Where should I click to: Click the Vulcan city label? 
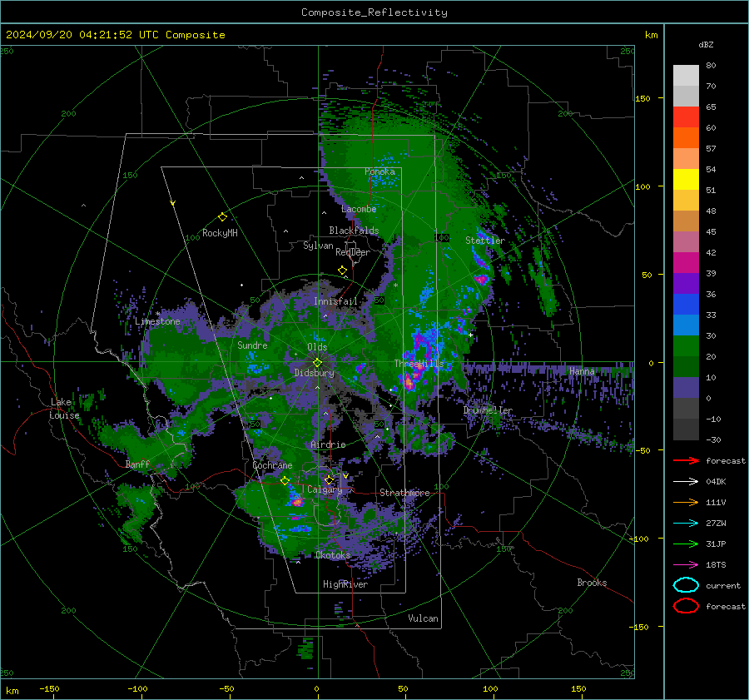[424, 618]
